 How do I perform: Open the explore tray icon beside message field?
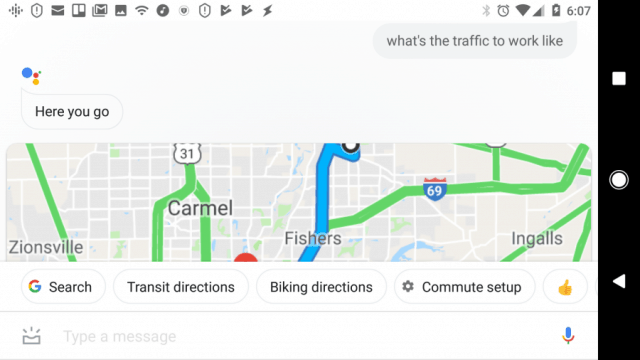(x=31, y=336)
